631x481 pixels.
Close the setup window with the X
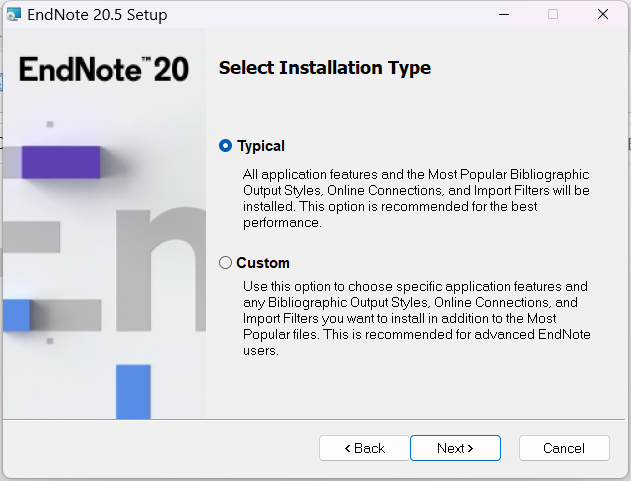(603, 15)
